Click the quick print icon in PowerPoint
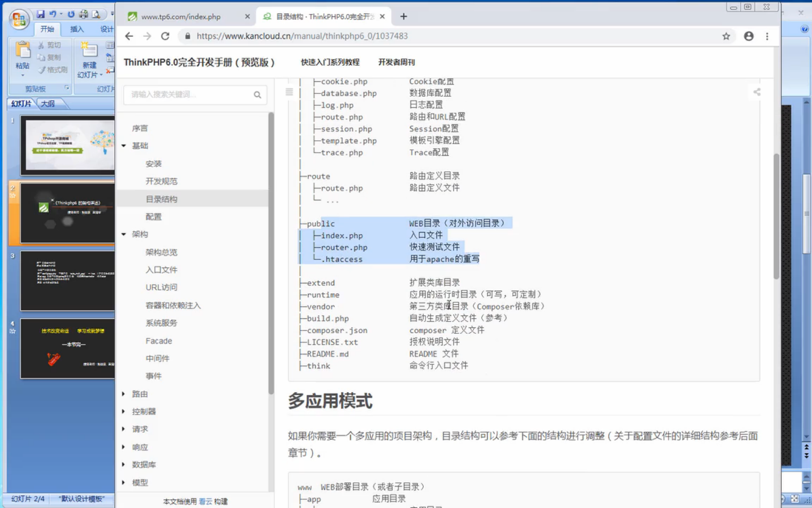This screenshot has width=812, height=508. [x=84, y=14]
